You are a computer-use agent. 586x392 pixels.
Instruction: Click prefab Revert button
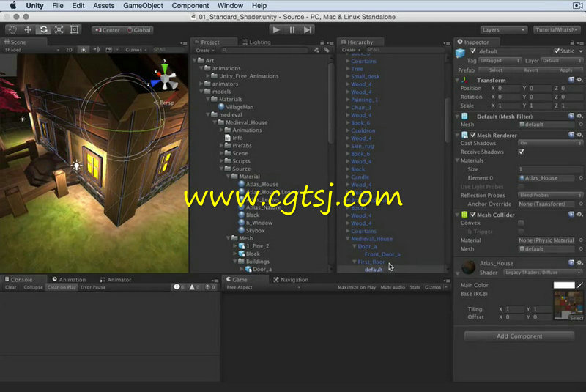530,70
